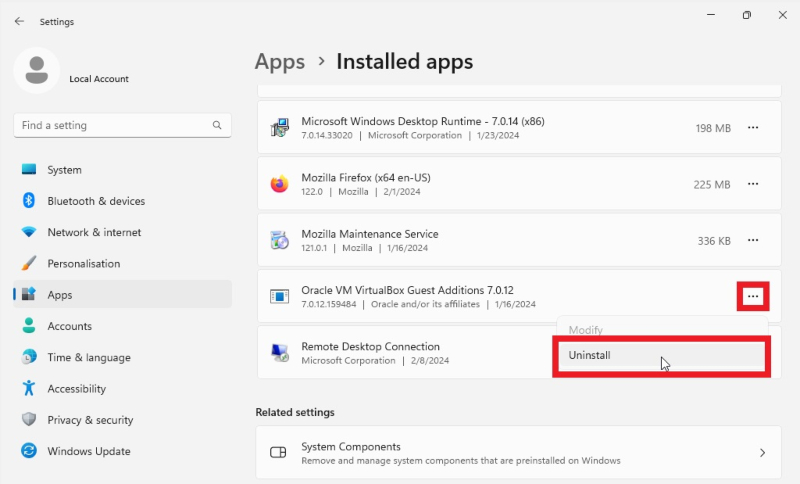Click the Network wifi icon
The image size is (800, 484).
pos(29,232)
